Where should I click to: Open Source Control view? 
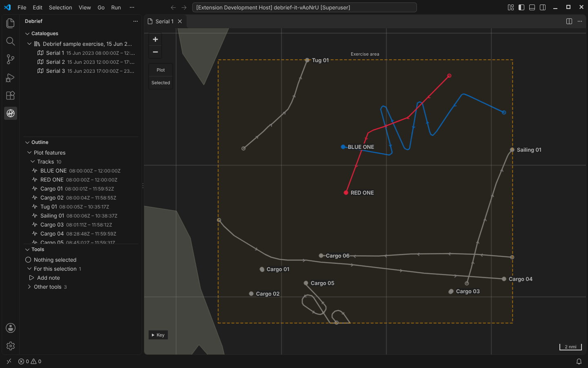click(11, 59)
